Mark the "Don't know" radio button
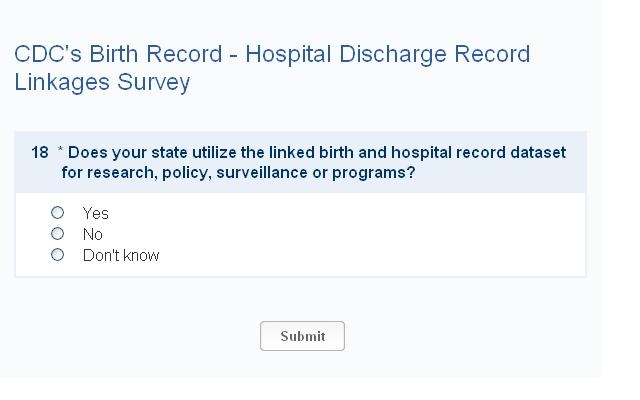Image resolution: width=640 pixels, height=400 pixels. (58, 255)
